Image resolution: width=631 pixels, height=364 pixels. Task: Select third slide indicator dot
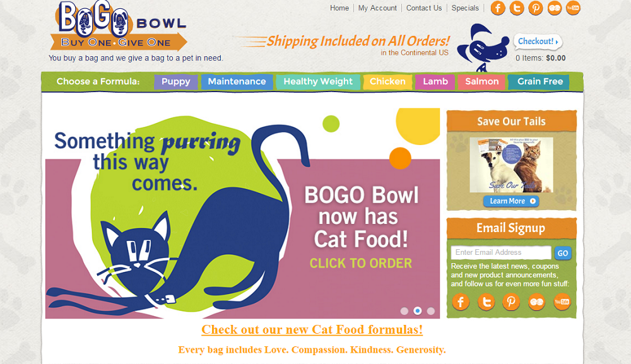click(x=431, y=311)
